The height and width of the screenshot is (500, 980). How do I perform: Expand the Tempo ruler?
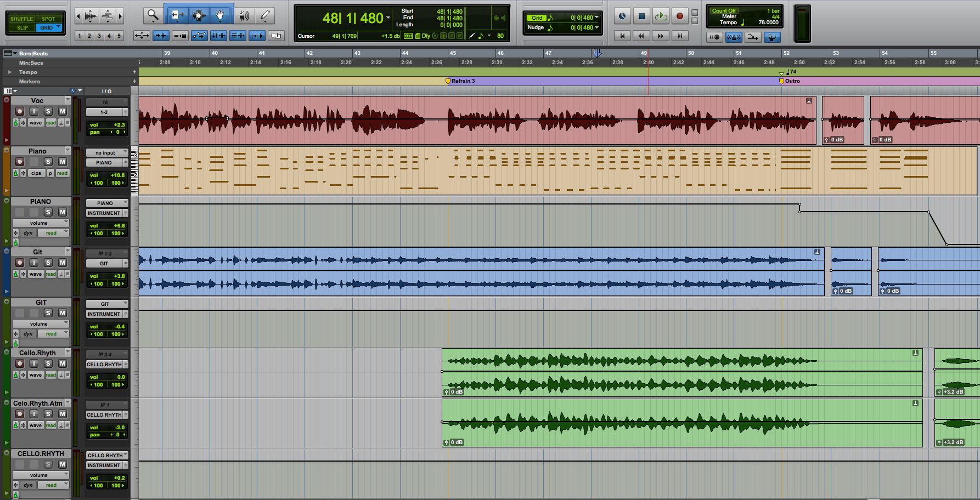click(x=9, y=72)
